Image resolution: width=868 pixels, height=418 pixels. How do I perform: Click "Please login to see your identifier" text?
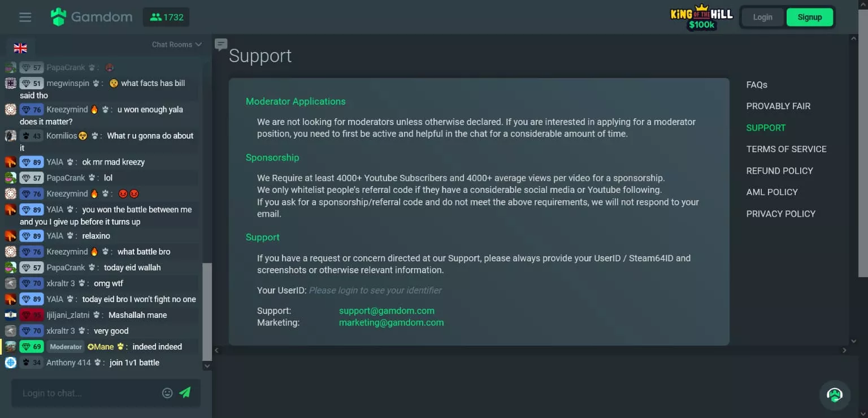(375, 290)
